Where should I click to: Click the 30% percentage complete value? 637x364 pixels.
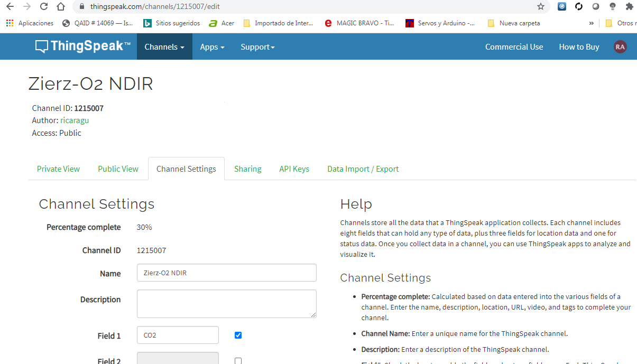coord(144,227)
